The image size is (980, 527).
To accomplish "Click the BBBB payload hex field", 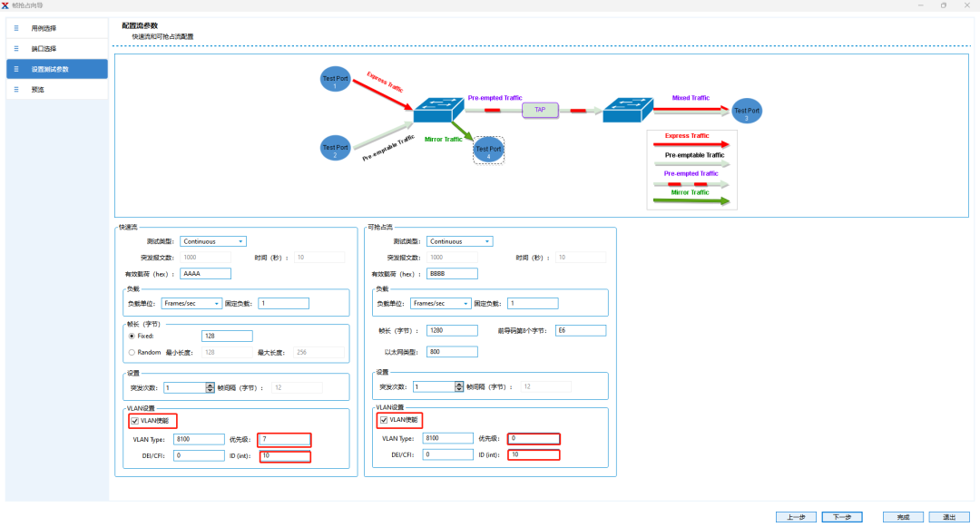I will pyautogui.click(x=453, y=274).
